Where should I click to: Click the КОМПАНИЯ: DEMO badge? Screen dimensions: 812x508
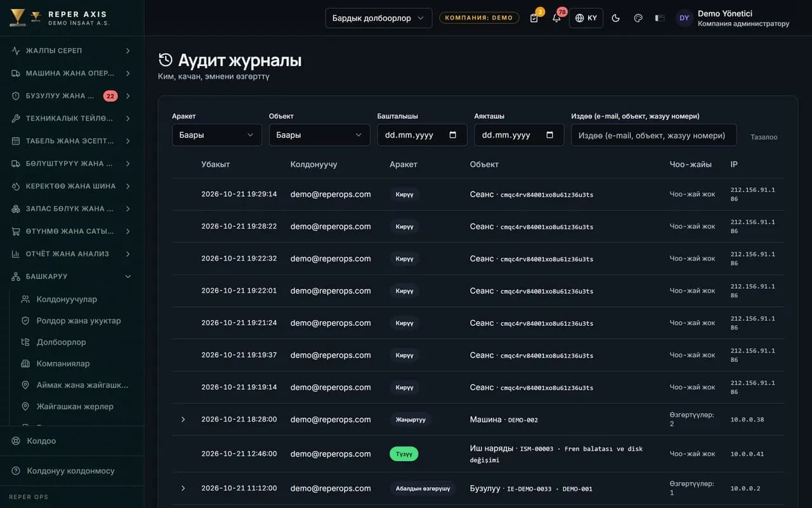pyautogui.click(x=479, y=18)
